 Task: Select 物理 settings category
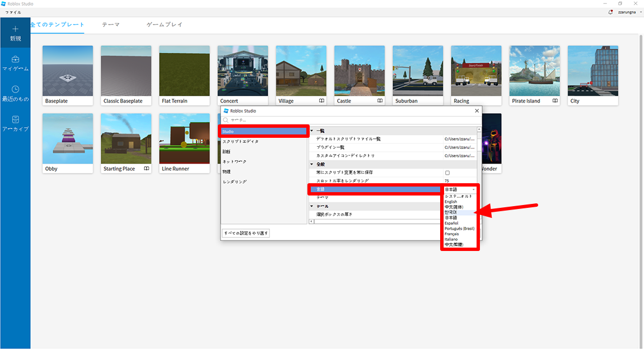pyautogui.click(x=264, y=172)
